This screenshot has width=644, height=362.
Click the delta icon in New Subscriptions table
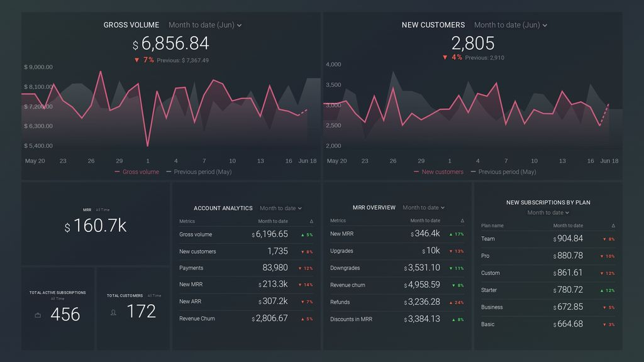pos(613,226)
